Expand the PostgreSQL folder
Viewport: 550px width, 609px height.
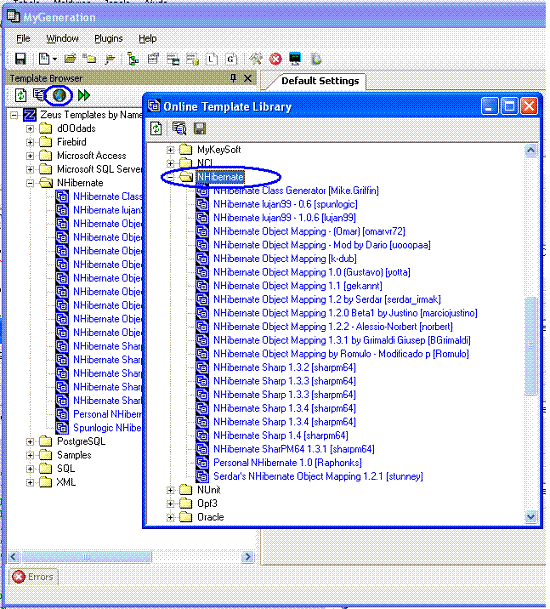30,442
